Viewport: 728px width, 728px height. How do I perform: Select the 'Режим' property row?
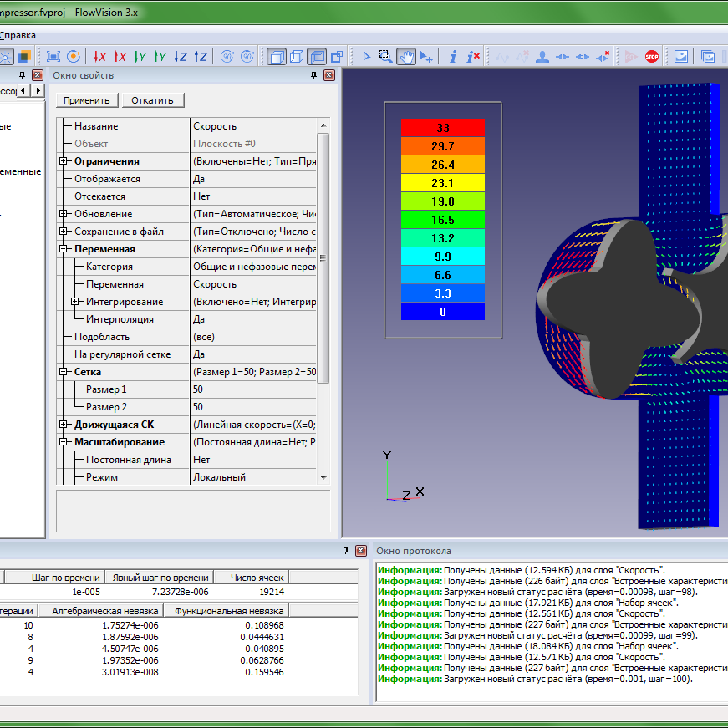pos(106,477)
